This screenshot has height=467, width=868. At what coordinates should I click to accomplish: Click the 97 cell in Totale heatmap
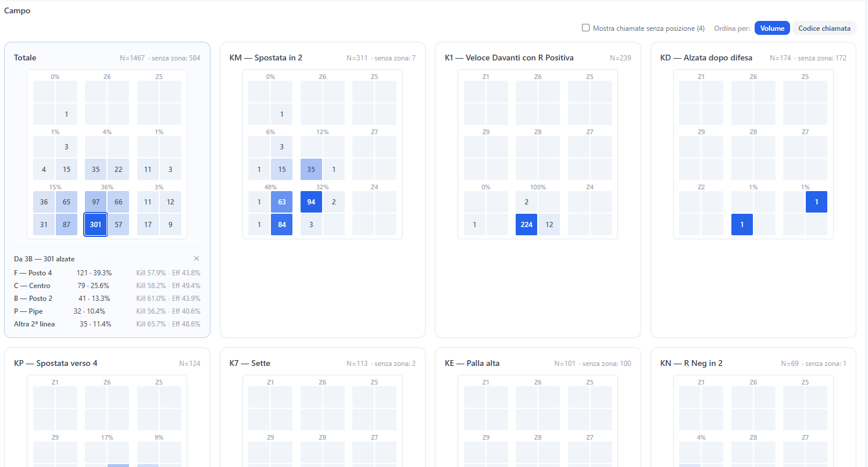(x=95, y=202)
